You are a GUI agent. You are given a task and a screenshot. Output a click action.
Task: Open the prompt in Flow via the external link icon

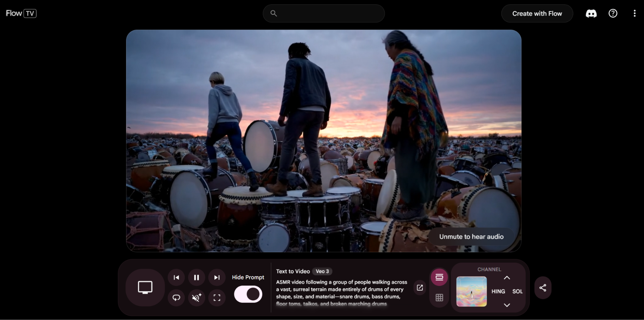(x=420, y=287)
